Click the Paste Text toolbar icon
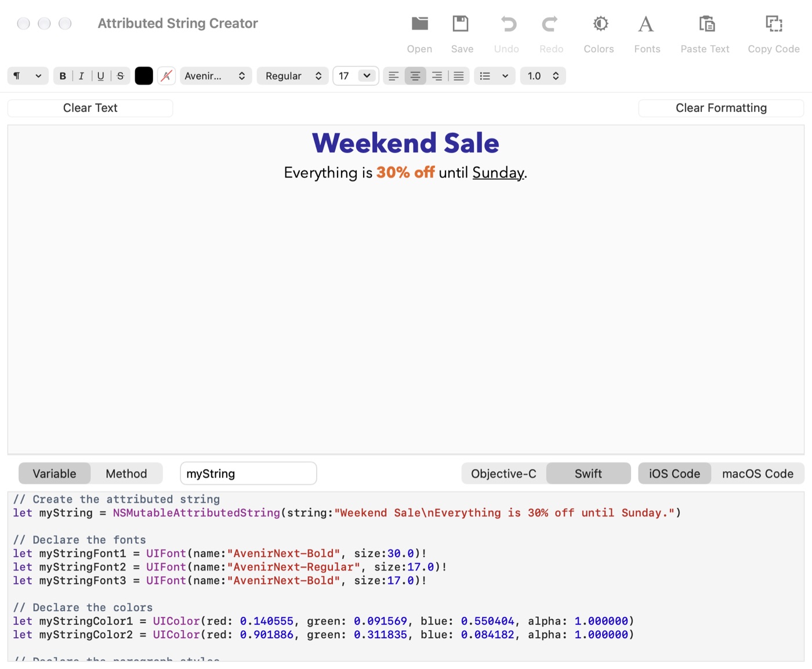The image size is (812, 669). coord(706,24)
